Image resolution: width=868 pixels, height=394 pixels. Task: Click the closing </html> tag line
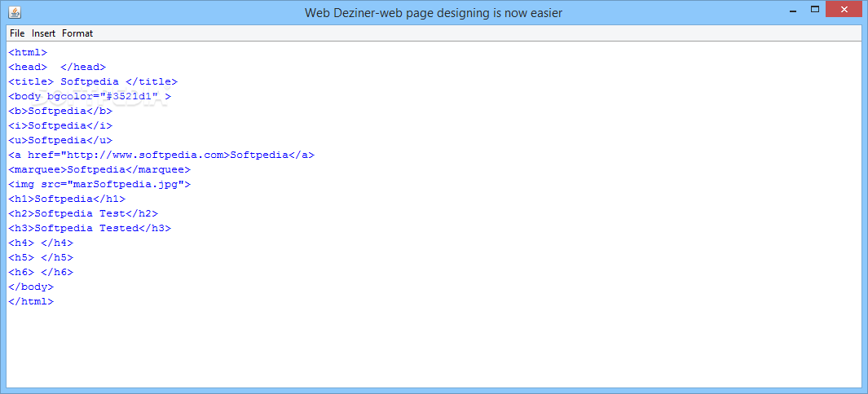[x=31, y=302]
